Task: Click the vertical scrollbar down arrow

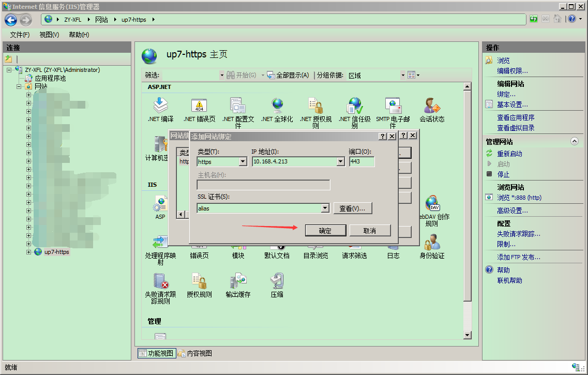Action: click(467, 335)
